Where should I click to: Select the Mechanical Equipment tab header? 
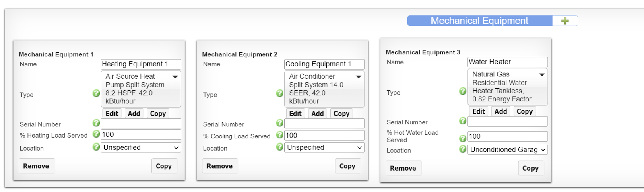479,21
